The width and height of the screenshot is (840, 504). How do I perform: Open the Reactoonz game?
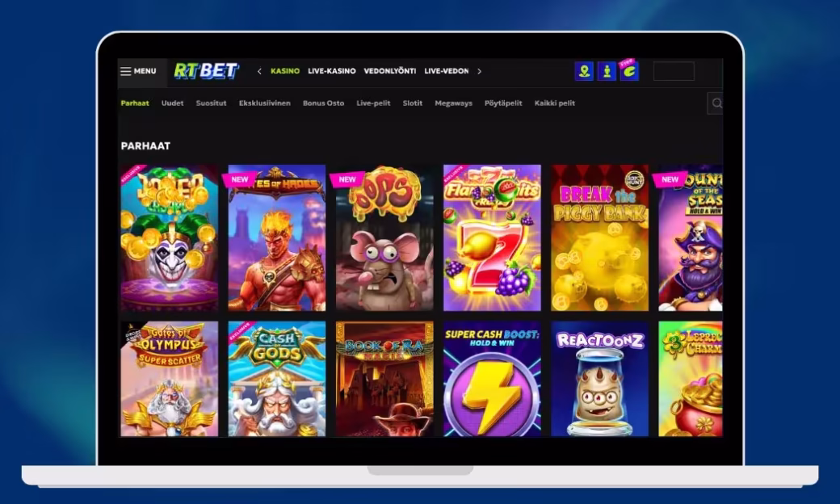click(600, 379)
